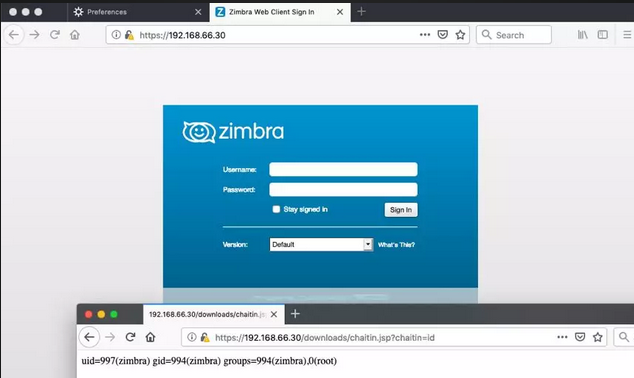This screenshot has width=634, height=378.
Task: Click insecure lock warning icon in top URL bar
Action: (x=129, y=35)
